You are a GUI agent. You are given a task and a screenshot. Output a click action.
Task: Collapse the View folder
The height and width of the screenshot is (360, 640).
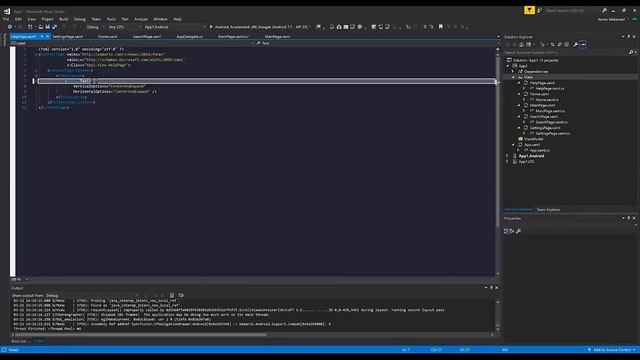click(x=513, y=77)
